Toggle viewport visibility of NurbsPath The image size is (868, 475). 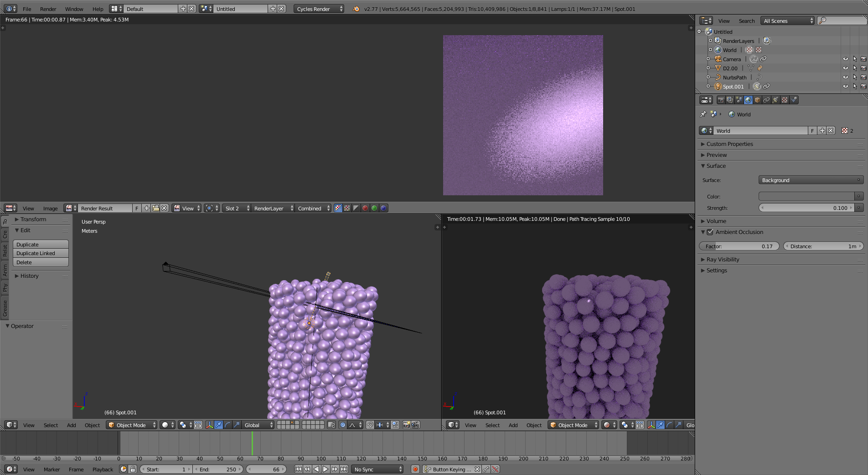tap(845, 77)
